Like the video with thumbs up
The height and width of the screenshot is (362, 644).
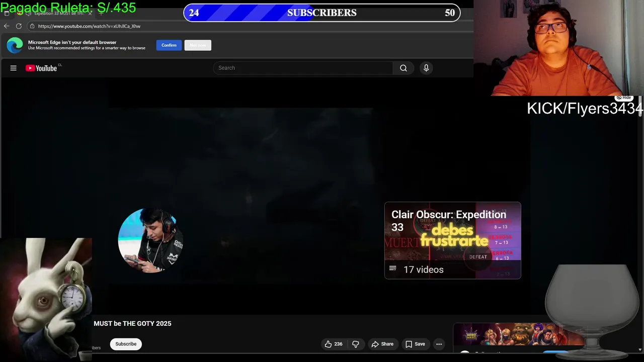[333, 344]
